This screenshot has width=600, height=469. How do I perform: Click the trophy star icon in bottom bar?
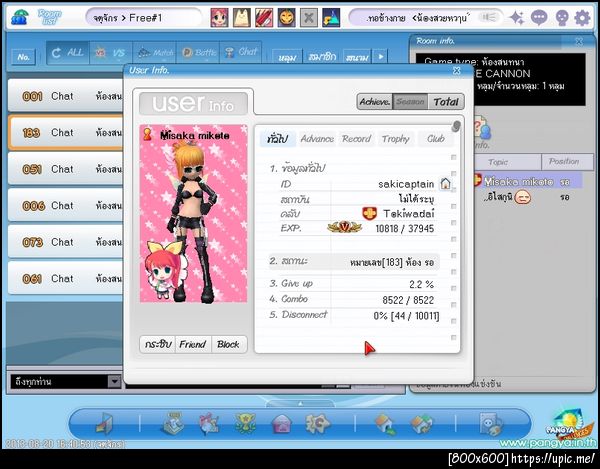[245, 424]
